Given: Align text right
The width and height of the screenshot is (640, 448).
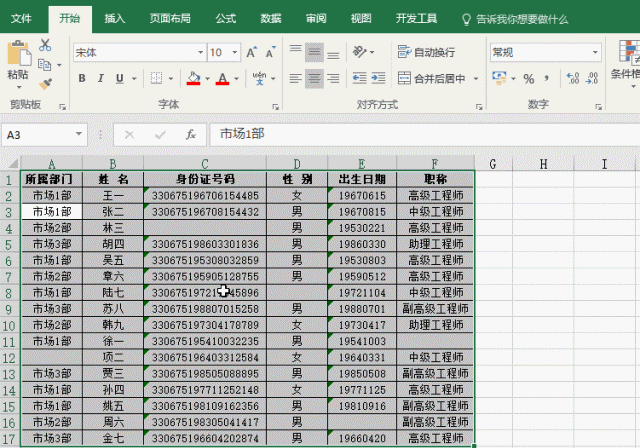Looking at the screenshot, I should click(x=333, y=78).
